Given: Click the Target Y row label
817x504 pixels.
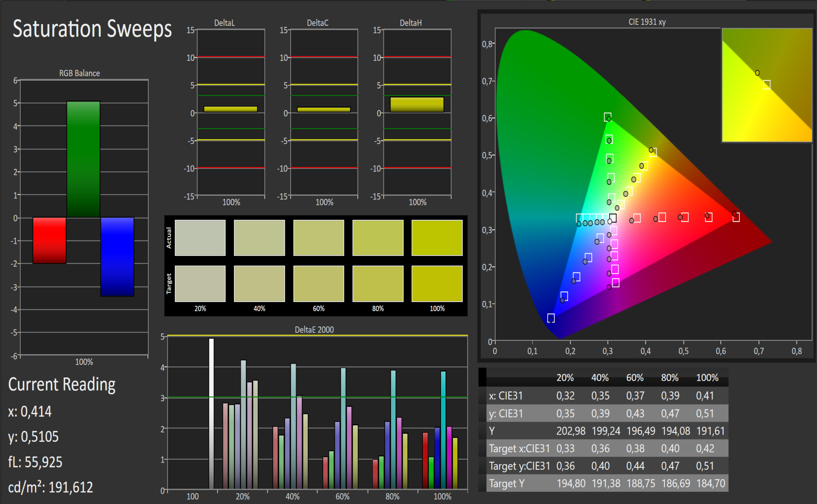Looking at the screenshot, I should tap(507, 484).
